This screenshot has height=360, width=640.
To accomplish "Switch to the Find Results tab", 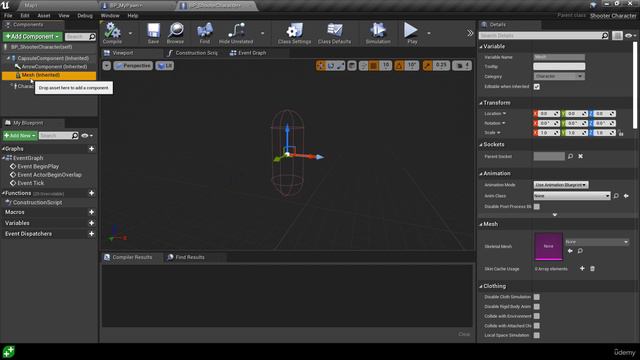I will pyautogui.click(x=186, y=257).
